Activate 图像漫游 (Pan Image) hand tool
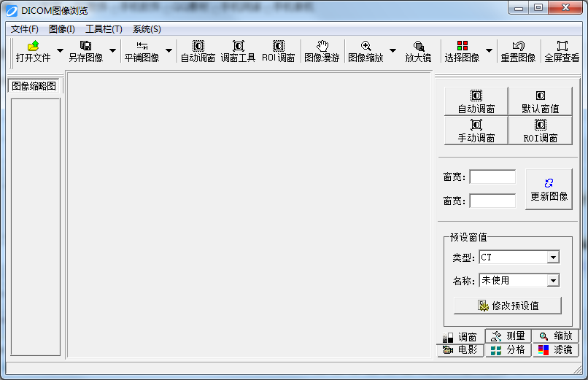 click(x=322, y=51)
